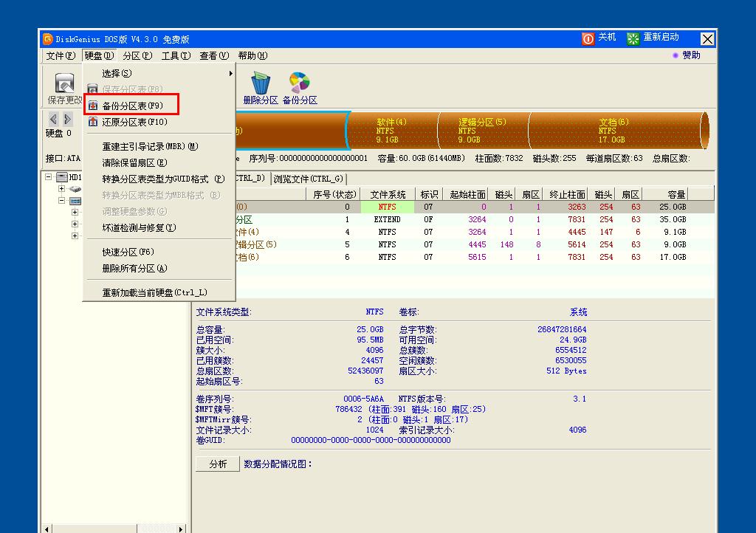Go to the previous disk with the left arrow

53,119
